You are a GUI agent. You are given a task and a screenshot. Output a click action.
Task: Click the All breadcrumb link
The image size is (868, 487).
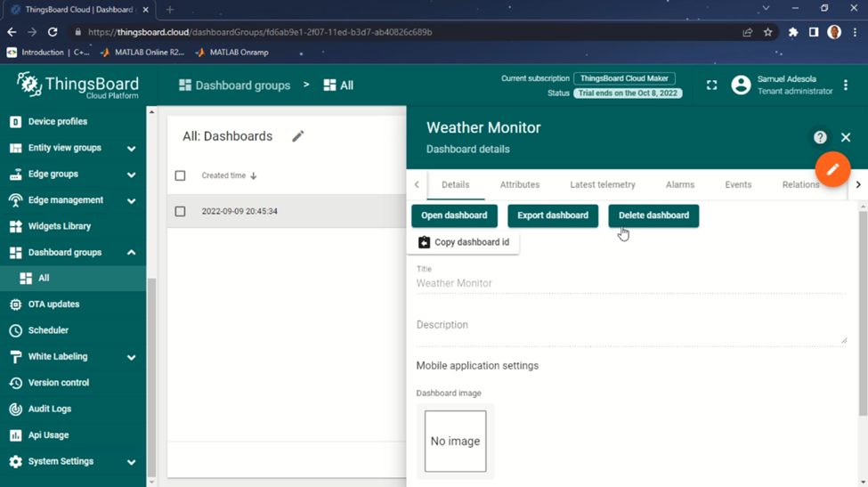[x=339, y=85]
